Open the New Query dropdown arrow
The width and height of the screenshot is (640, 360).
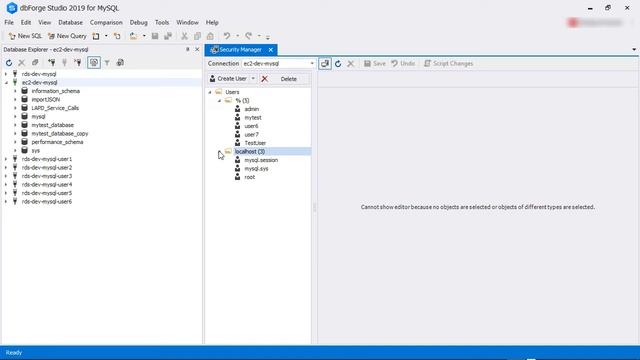click(106, 36)
